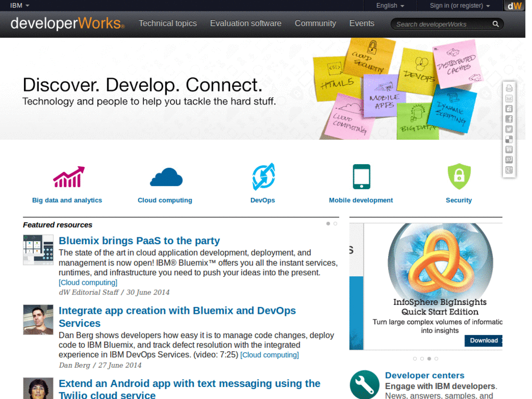Click previous promo slide on left edge
Screen dimensions: 532x399
click(x=356, y=286)
